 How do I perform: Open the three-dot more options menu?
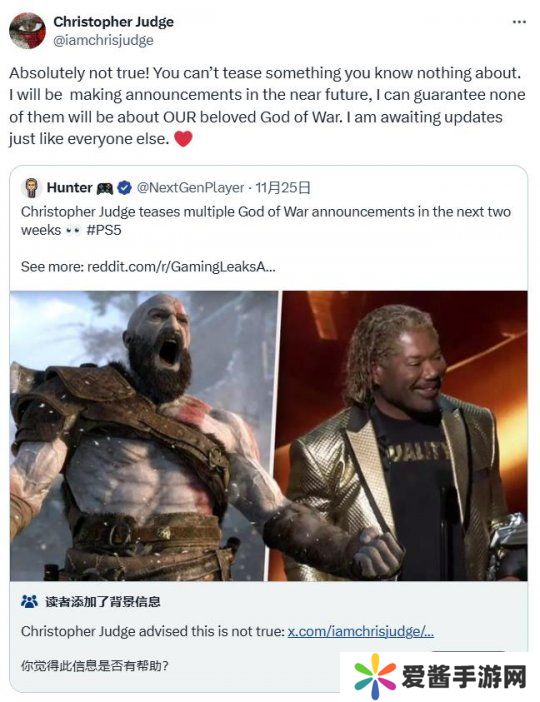pyautogui.click(x=519, y=22)
